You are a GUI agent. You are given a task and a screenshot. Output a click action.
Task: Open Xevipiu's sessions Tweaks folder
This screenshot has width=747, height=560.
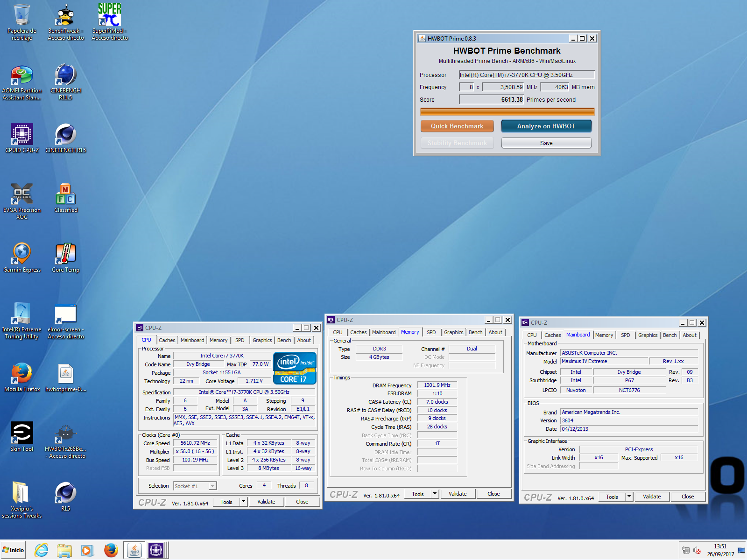pos(21,500)
